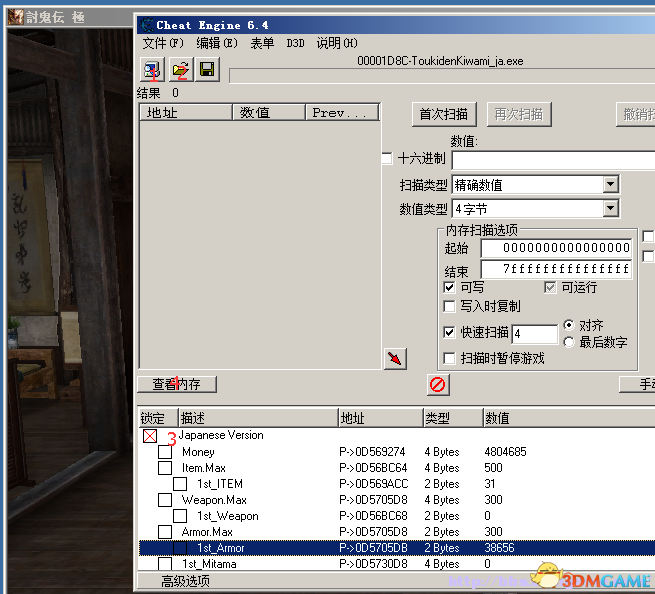Open the 表单 menu
655x594 pixels.
[262, 43]
